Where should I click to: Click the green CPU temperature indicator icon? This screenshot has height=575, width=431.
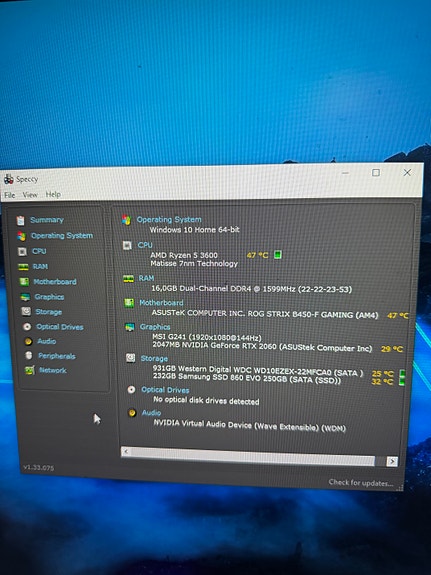tap(278, 254)
